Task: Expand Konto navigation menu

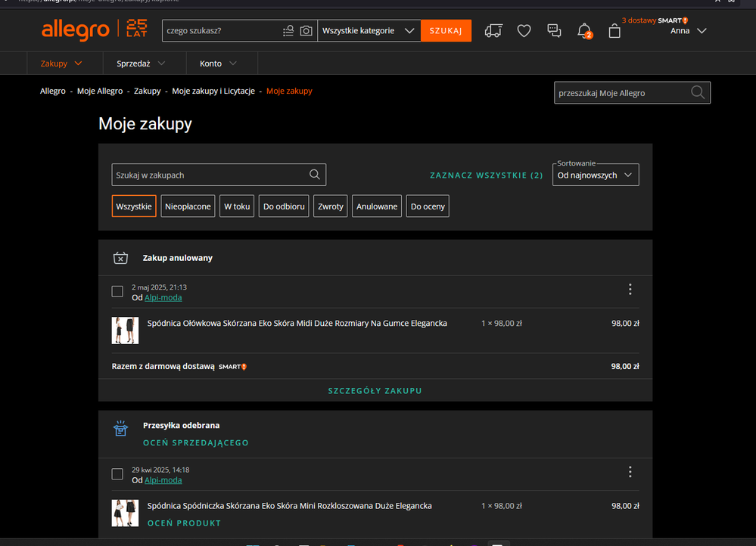Action: 219,64
